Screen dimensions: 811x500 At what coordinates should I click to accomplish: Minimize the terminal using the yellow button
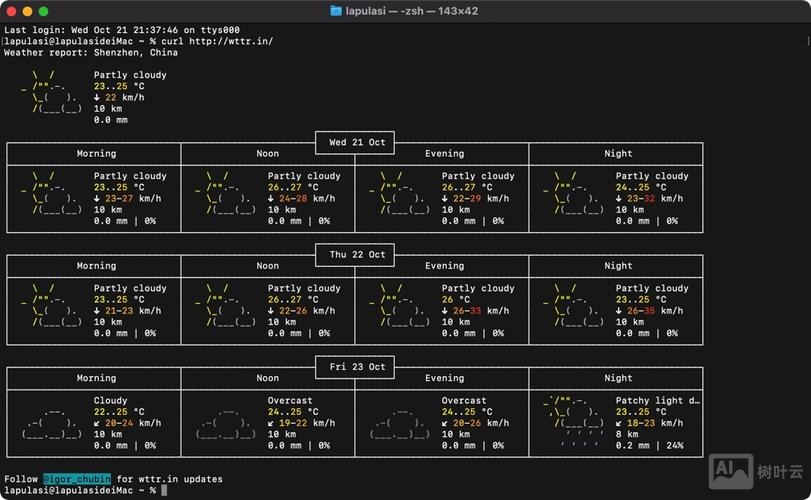point(28,11)
